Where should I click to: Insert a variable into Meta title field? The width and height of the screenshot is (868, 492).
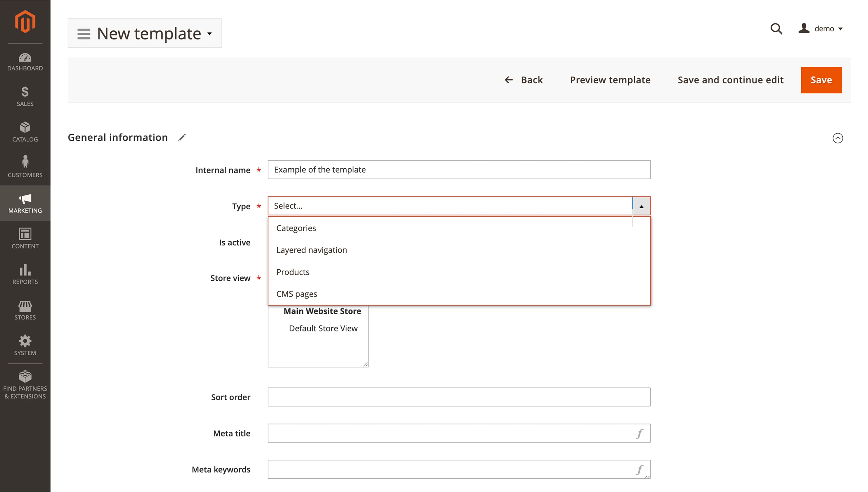pos(639,433)
